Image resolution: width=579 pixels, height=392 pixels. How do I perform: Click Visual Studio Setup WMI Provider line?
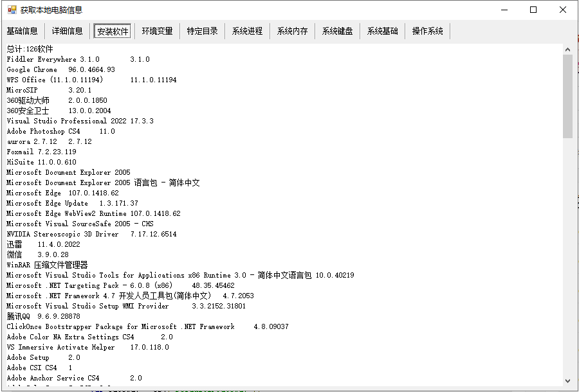[126, 307]
